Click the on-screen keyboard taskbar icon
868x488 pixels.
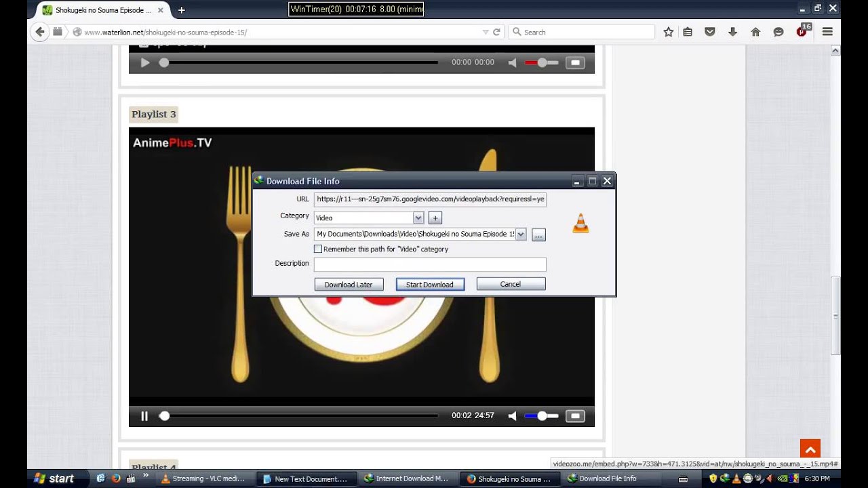683,479
